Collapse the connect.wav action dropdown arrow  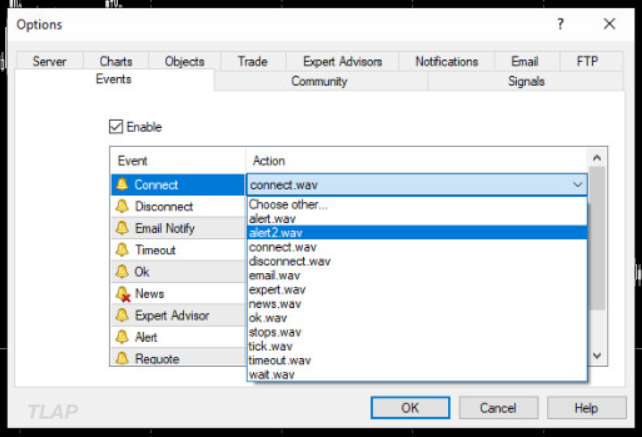pos(578,185)
